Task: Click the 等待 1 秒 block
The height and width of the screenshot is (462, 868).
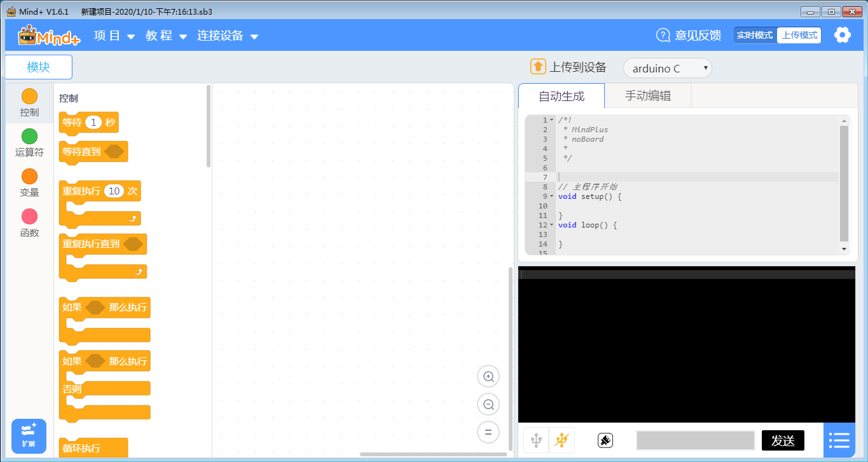Action: (x=88, y=123)
